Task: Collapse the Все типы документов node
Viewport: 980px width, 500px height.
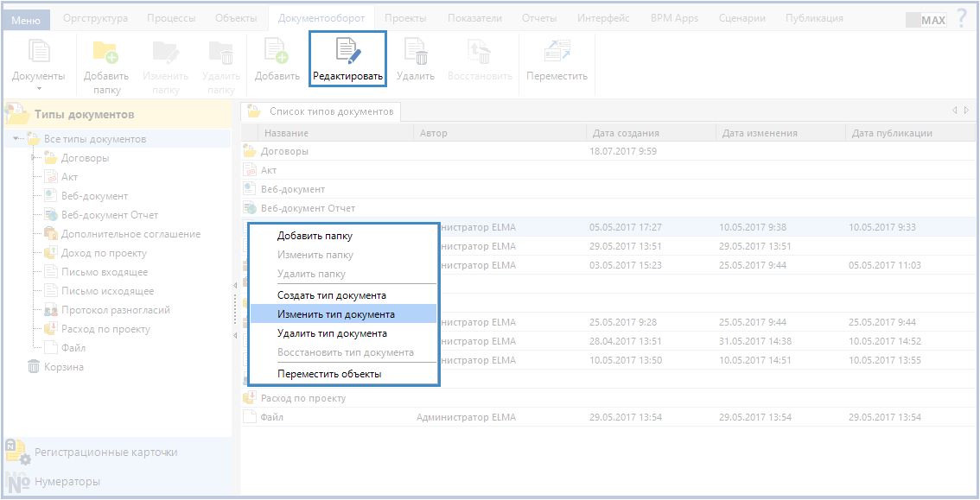Action: (x=17, y=139)
